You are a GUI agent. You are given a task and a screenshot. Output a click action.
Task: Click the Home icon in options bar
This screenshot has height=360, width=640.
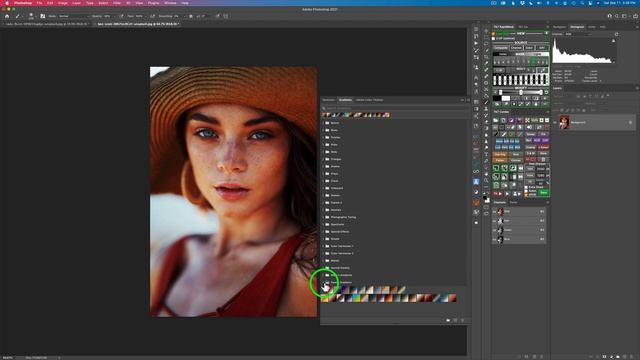(x=7, y=16)
